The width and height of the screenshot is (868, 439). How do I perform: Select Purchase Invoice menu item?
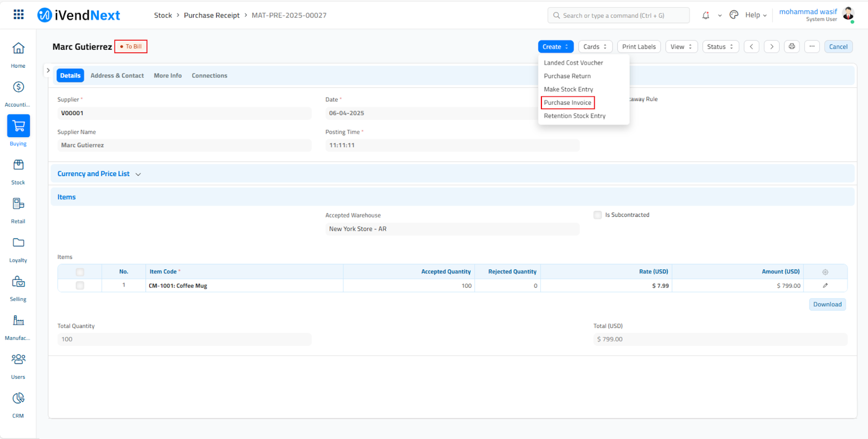tap(567, 102)
